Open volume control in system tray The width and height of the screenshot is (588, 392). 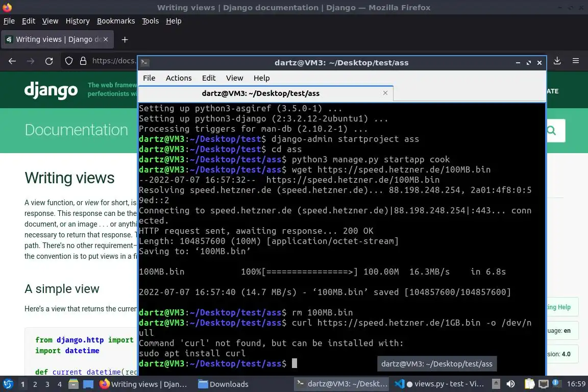(x=510, y=384)
